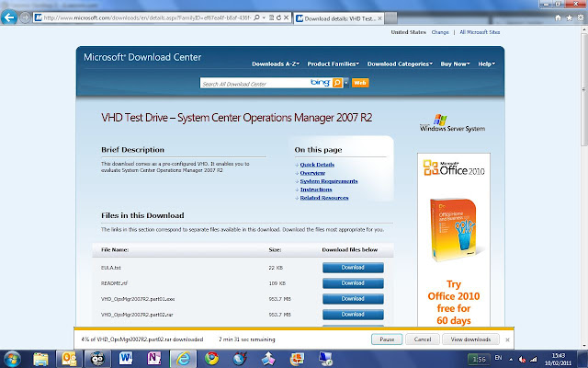The width and height of the screenshot is (588, 368).
Task: Open the taskbar clock showing 15:43
Action: point(559,360)
